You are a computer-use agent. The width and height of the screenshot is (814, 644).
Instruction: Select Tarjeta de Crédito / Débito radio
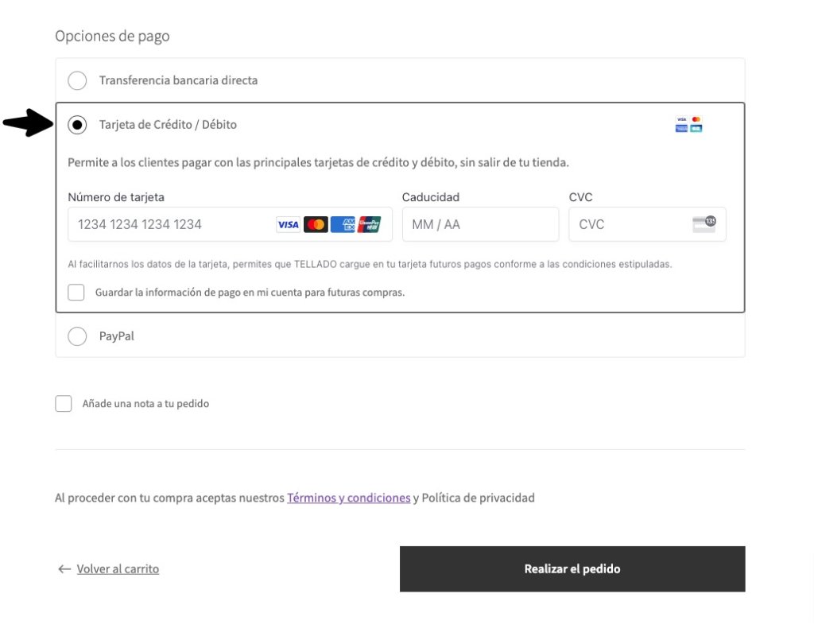77,125
